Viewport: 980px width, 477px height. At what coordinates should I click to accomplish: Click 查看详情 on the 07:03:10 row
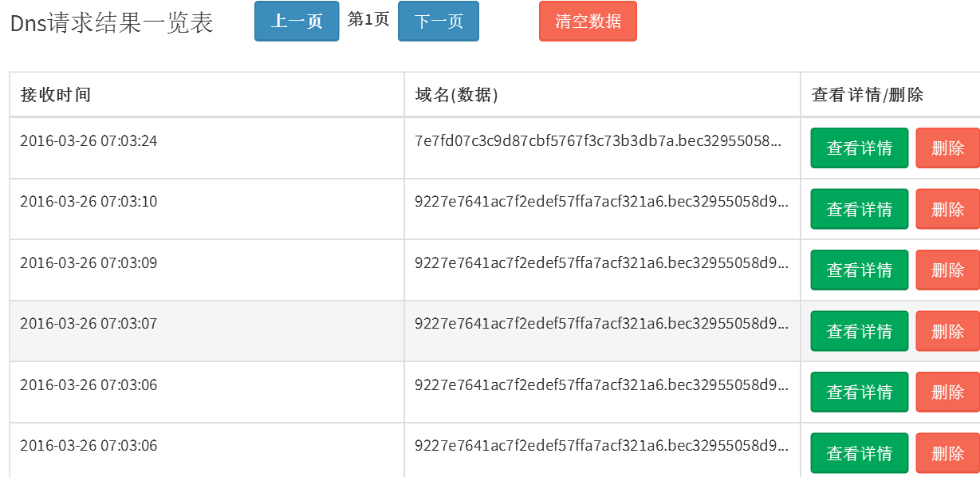coord(859,209)
